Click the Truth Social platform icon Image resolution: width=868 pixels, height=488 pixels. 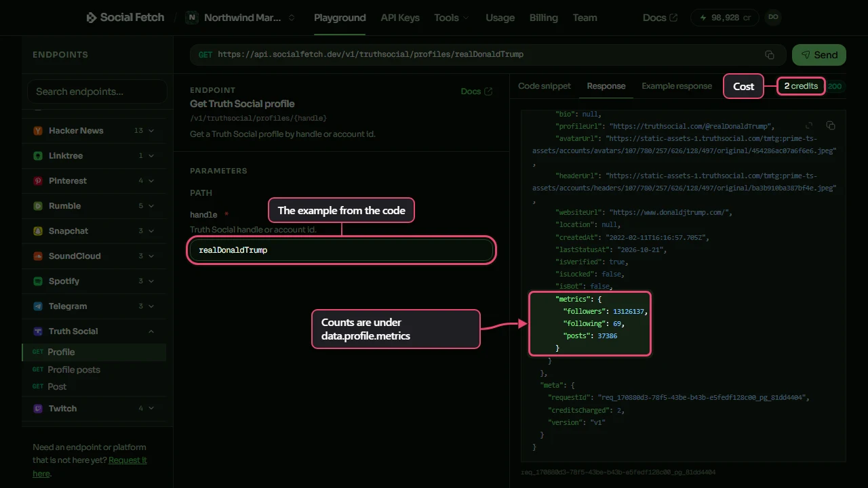click(x=38, y=331)
